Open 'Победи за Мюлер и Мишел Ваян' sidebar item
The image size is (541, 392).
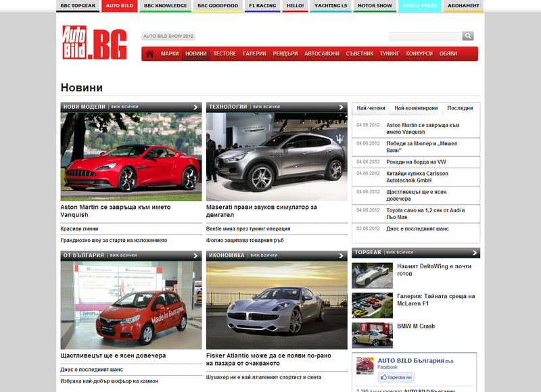point(422,147)
